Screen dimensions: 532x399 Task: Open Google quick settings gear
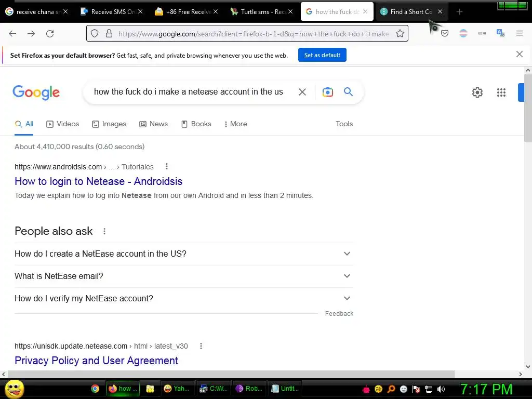[x=477, y=92]
